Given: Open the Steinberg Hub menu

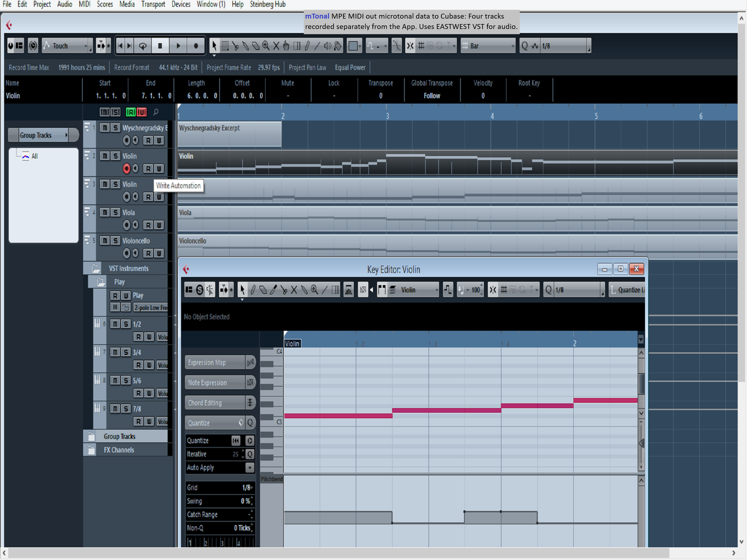Looking at the screenshot, I should tap(268, 4).
